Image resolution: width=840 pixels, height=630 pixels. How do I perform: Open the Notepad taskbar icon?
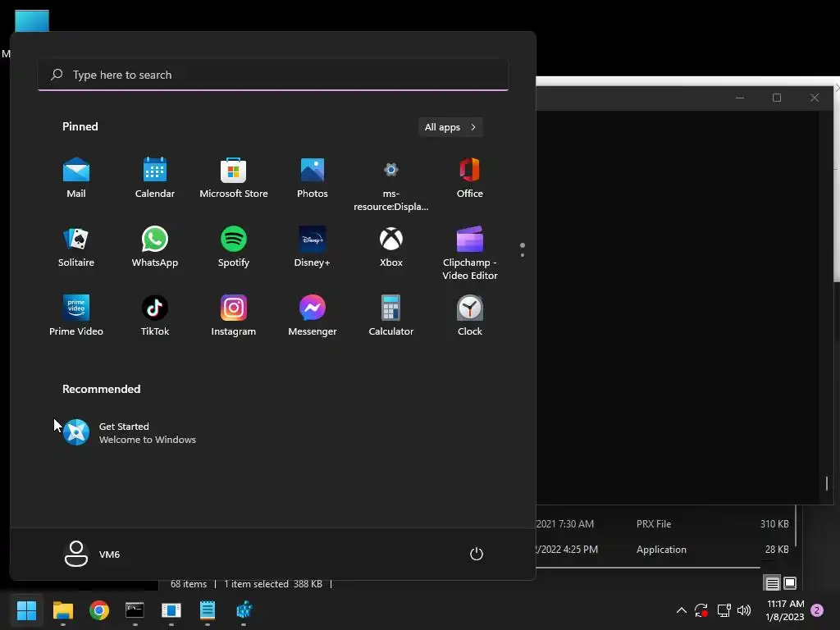[x=208, y=610]
